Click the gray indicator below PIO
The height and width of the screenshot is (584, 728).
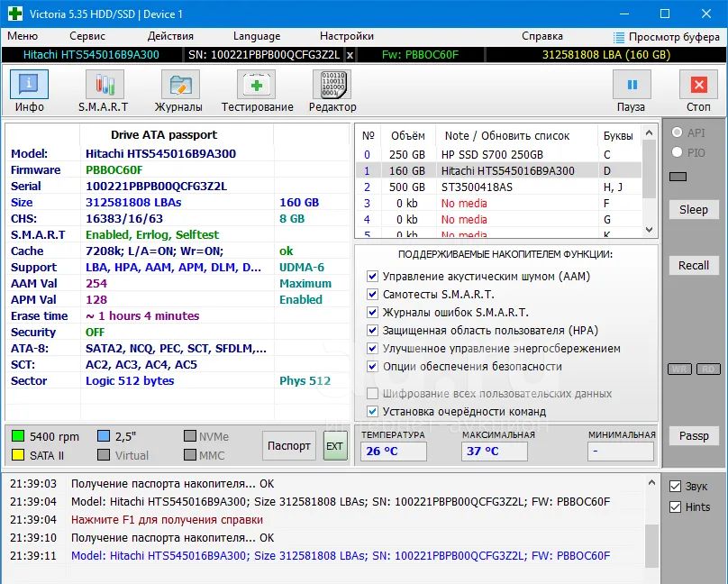[x=678, y=177]
